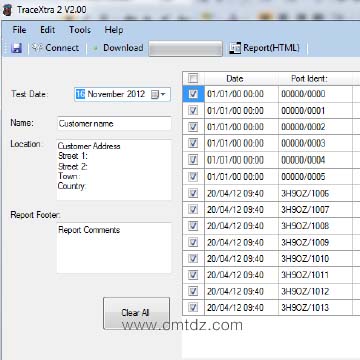Click the Port Ident column header

[x=315, y=79]
